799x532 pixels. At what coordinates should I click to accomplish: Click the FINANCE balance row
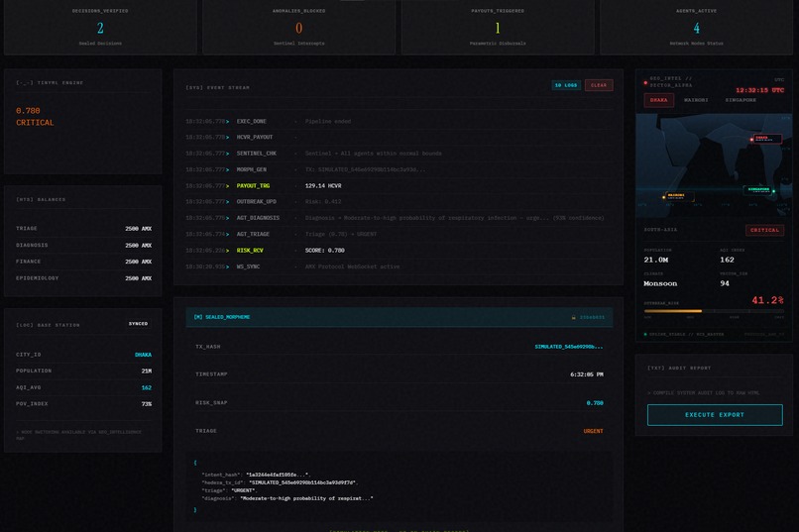pyautogui.click(x=83, y=262)
